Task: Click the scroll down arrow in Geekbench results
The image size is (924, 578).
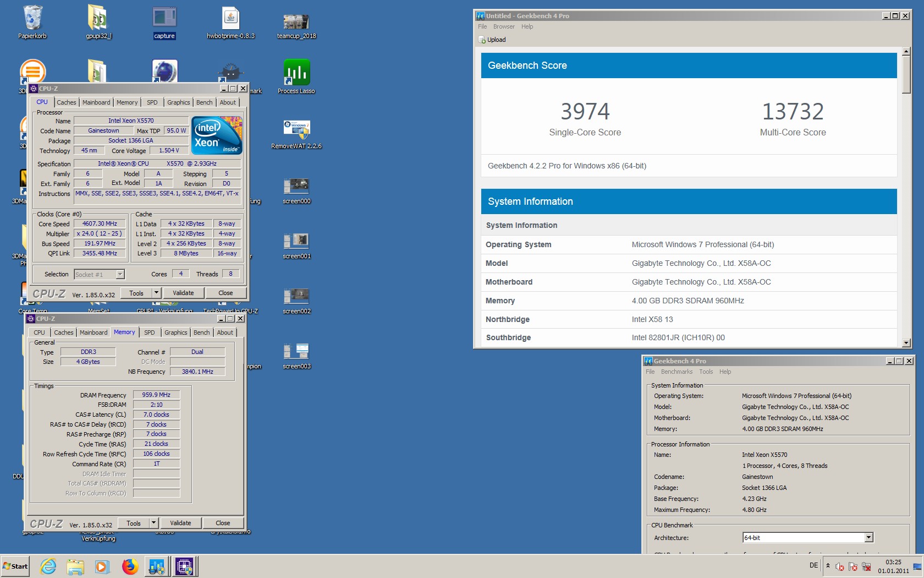Action: tap(906, 343)
